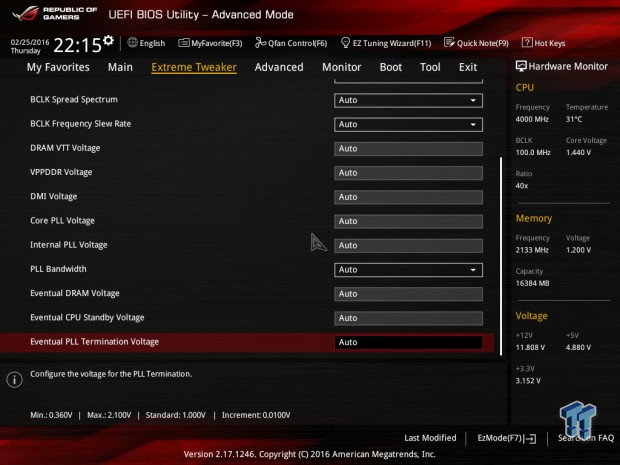This screenshot has width=620, height=465.
Task: Click the EzMode(F7) arrow icon
Action: [x=531, y=439]
